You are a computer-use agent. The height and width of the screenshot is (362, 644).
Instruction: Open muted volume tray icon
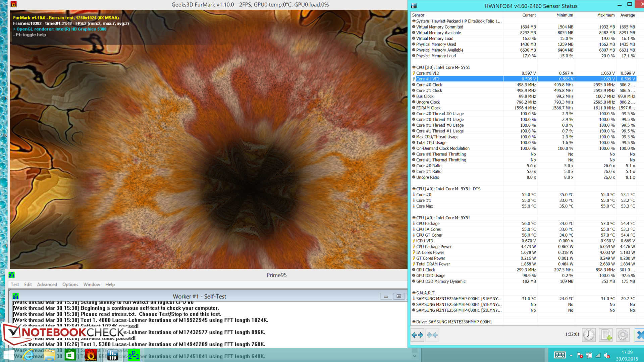[x=607, y=355]
